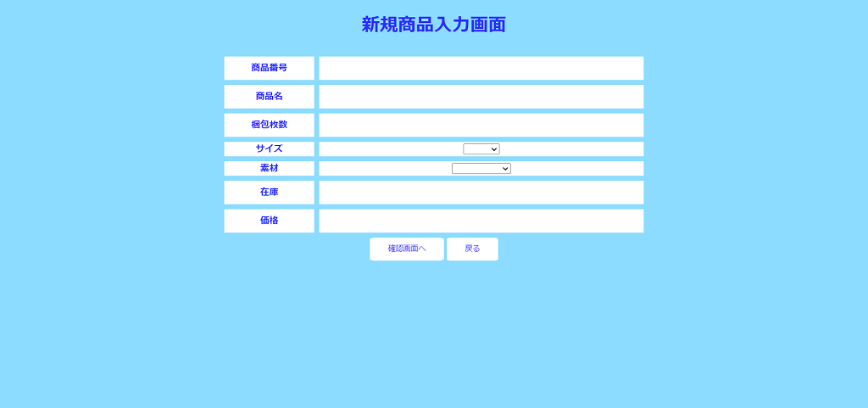Viewport: 868px width, 408px height.
Task: Open the 素材 dropdown
Action: click(x=481, y=168)
